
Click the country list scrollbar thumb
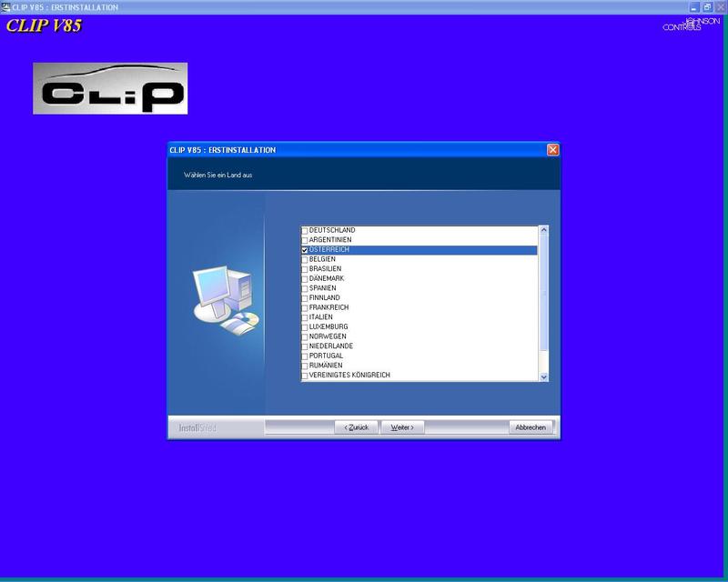(544, 291)
